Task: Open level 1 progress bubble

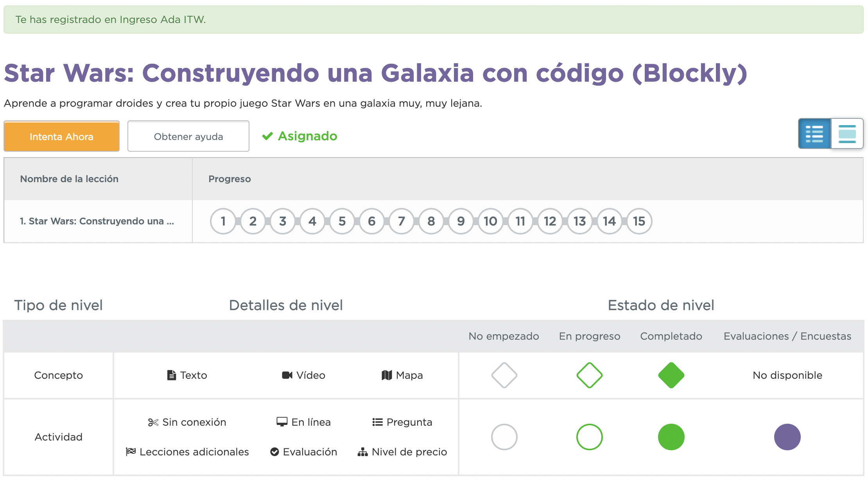Action: (223, 221)
